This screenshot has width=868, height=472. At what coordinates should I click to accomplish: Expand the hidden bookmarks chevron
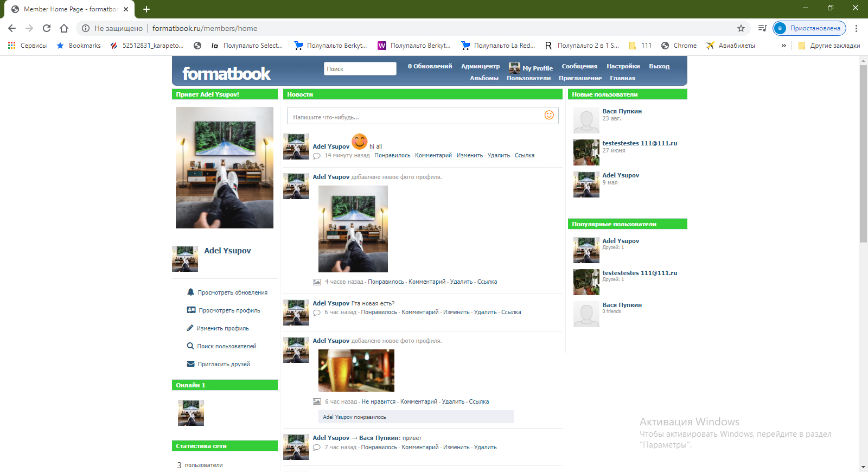click(x=783, y=46)
